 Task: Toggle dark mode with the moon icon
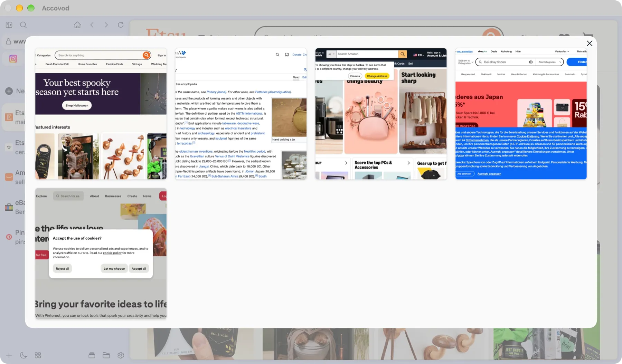pos(23,355)
